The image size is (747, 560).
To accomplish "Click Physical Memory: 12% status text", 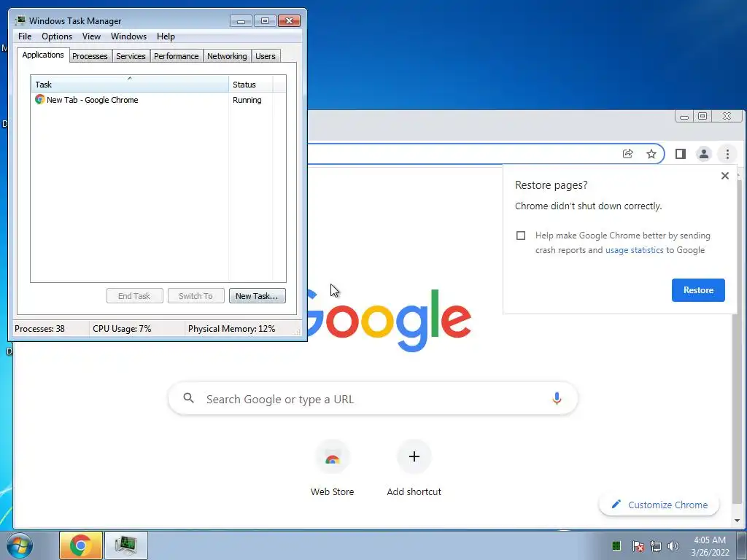I will pyautogui.click(x=231, y=329).
